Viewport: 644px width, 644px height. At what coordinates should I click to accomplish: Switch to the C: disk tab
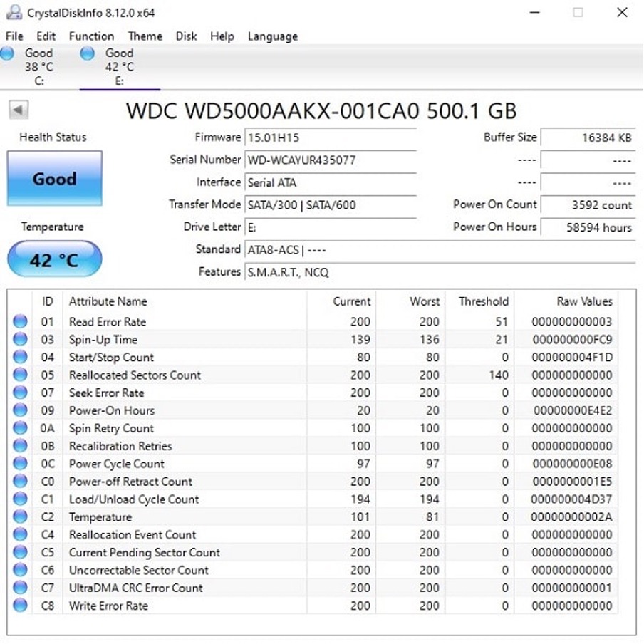(x=38, y=66)
